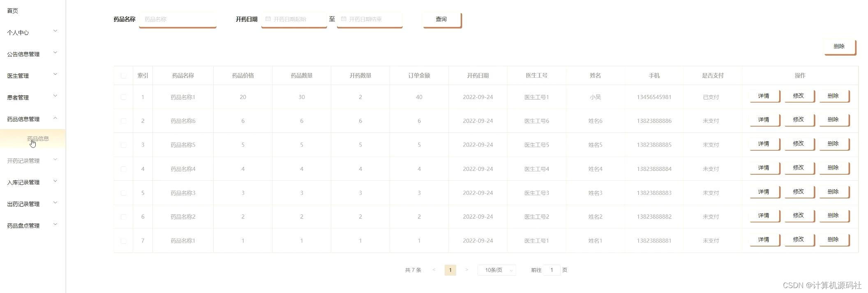The height and width of the screenshot is (293, 868).
Task: Click the 开药数量 column header
Action: [360, 76]
